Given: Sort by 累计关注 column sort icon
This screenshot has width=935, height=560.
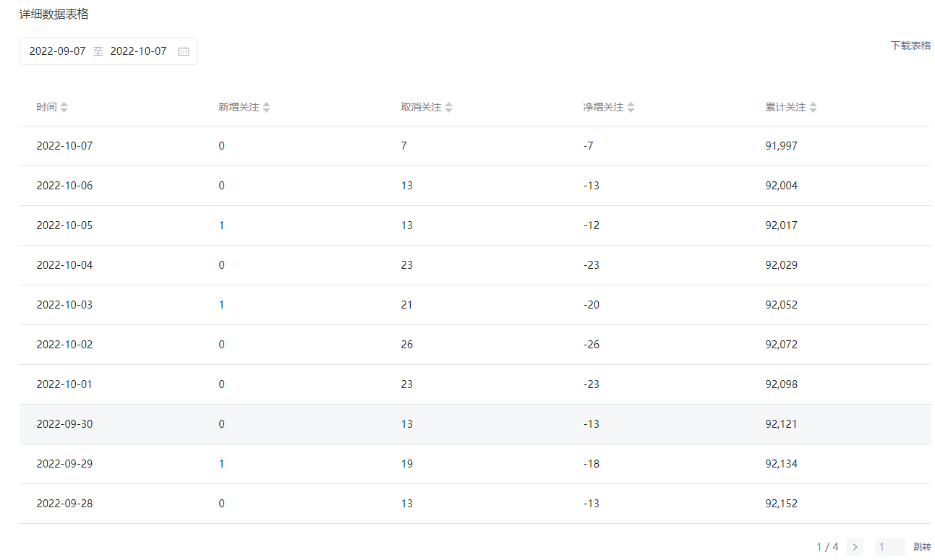Looking at the screenshot, I should [x=814, y=107].
